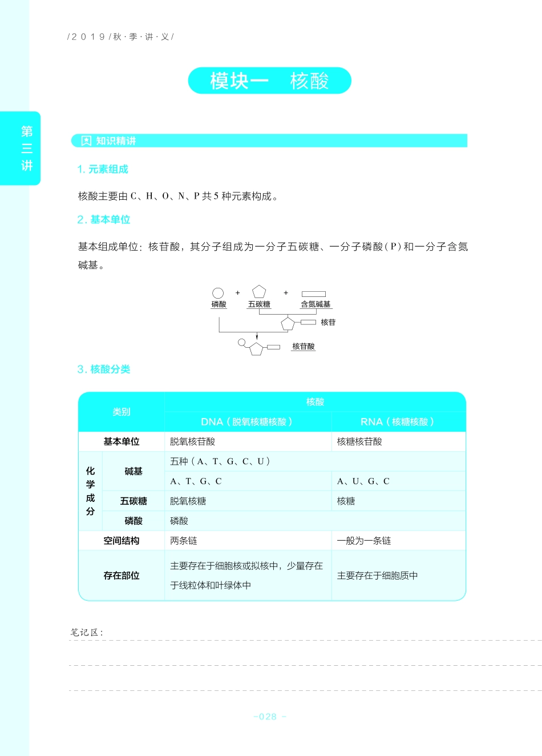
Task: Expand the 化学成分 table section
Action: [x=89, y=490]
